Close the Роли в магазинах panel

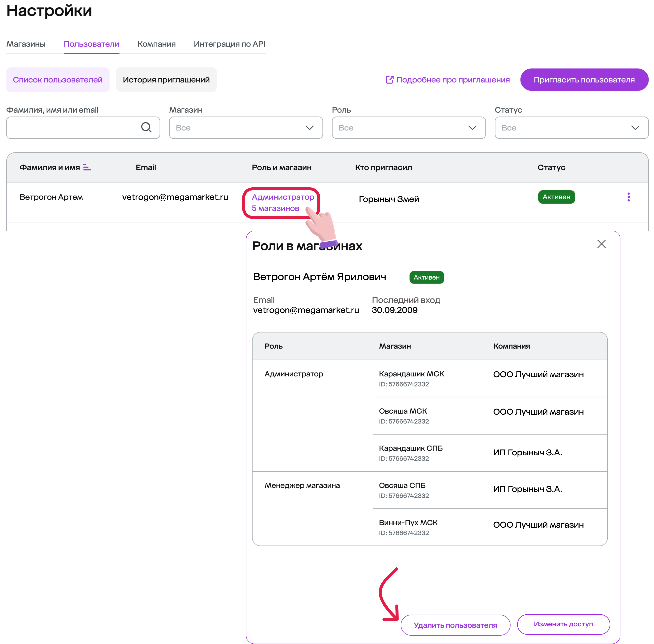pyautogui.click(x=601, y=244)
